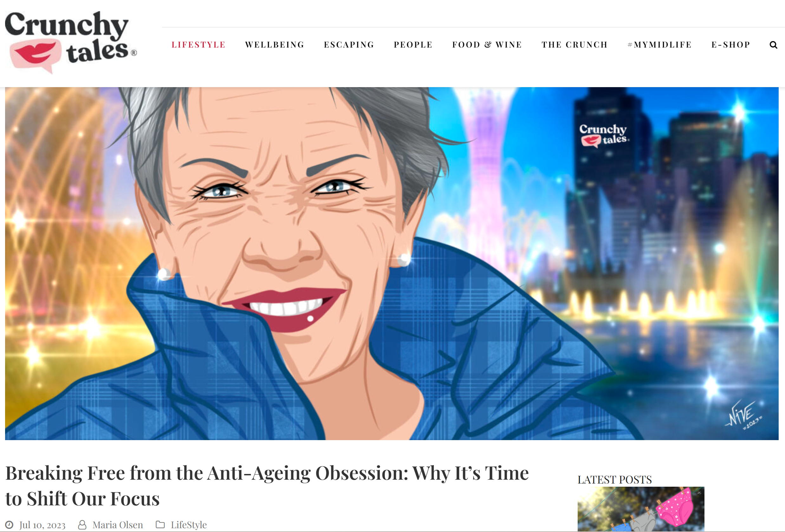
Task: Click the author person icon
Action: pyautogui.click(x=82, y=525)
